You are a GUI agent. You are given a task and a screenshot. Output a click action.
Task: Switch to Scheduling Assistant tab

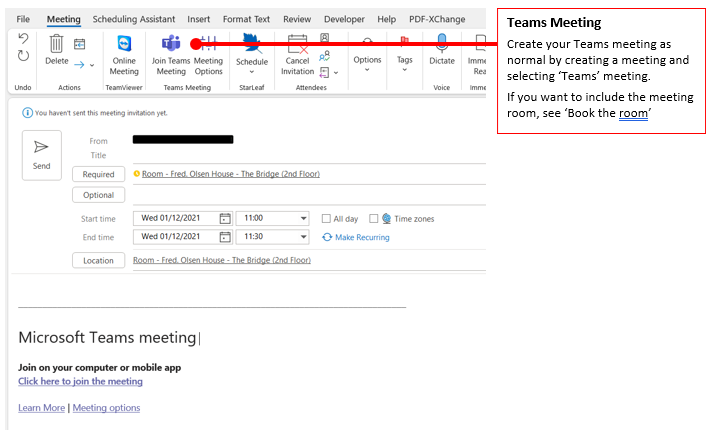point(134,19)
